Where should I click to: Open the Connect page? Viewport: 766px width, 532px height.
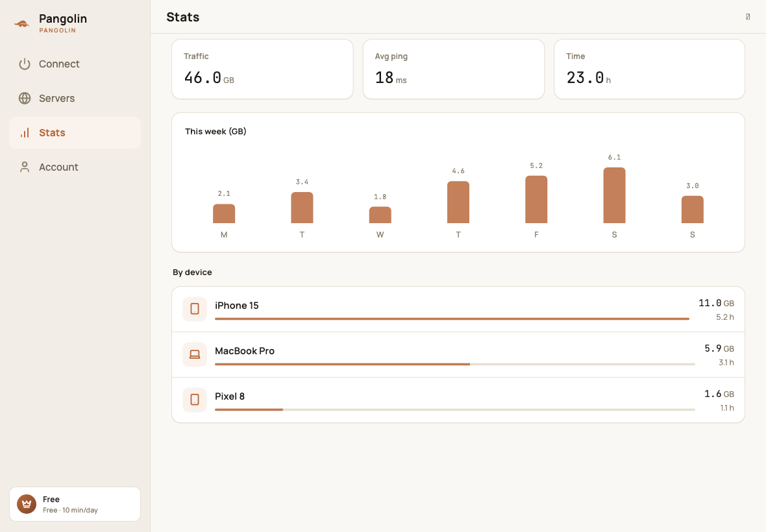(x=75, y=64)
